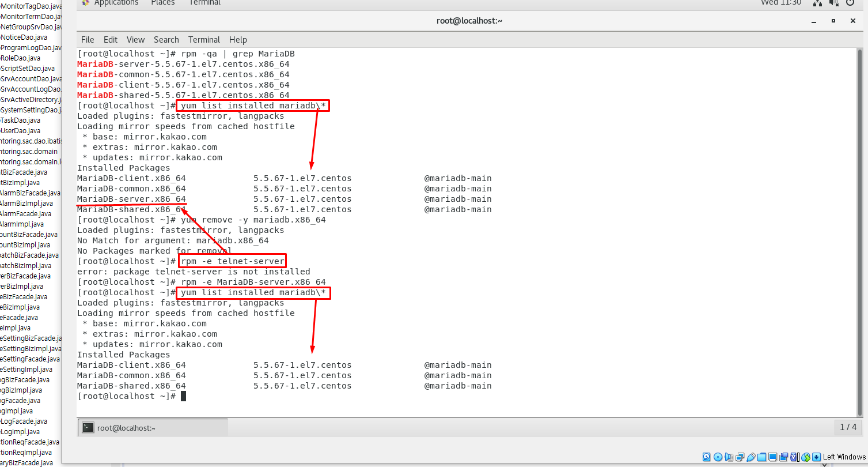The width and height of the screenshot is (868, 467).
Task: Click the Left Windows host key label
Action: click(x=844, y=457)
